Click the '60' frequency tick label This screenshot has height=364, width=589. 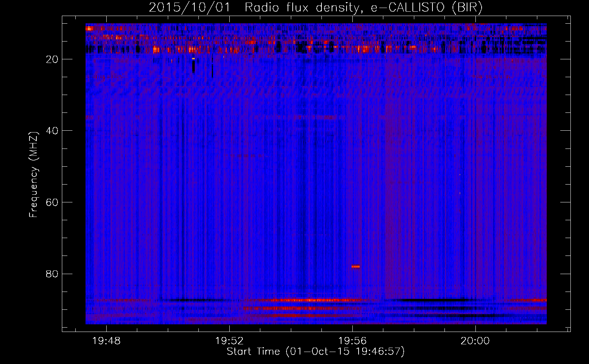coord(52,202)
